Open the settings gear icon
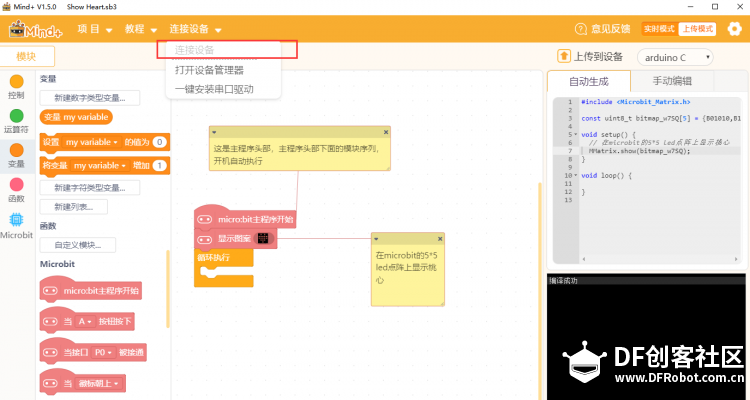750x400 pixels. point(734,29)
